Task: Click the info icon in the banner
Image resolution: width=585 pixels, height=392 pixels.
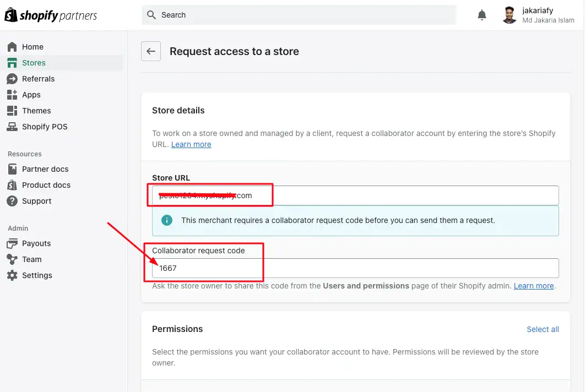Action: pos(167,220)
